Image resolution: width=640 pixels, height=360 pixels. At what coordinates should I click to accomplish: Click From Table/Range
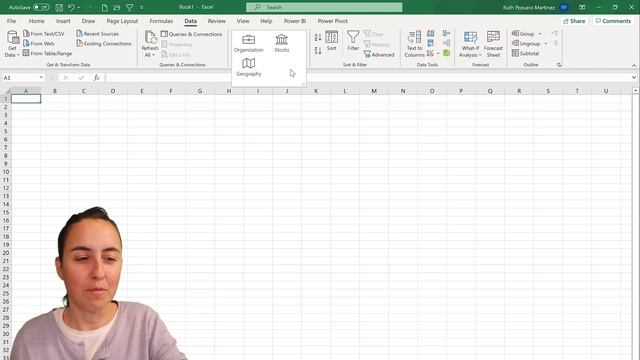47,53
